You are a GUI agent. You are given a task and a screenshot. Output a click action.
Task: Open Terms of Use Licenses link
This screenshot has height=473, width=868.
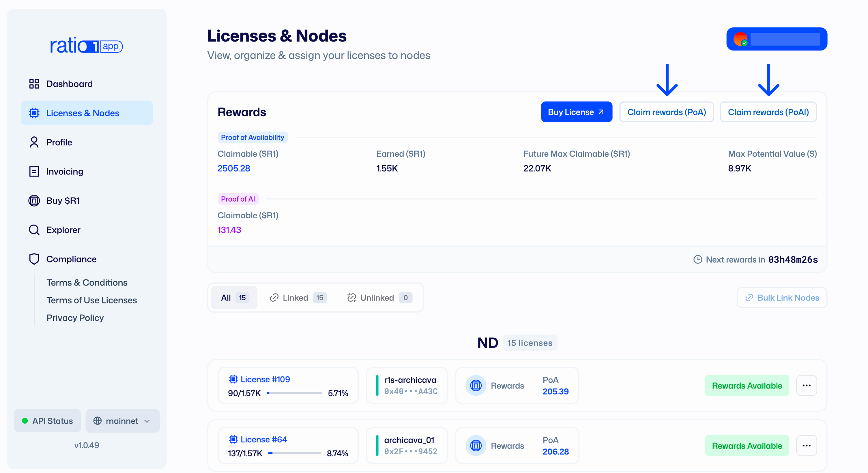[x=92, y=300]
